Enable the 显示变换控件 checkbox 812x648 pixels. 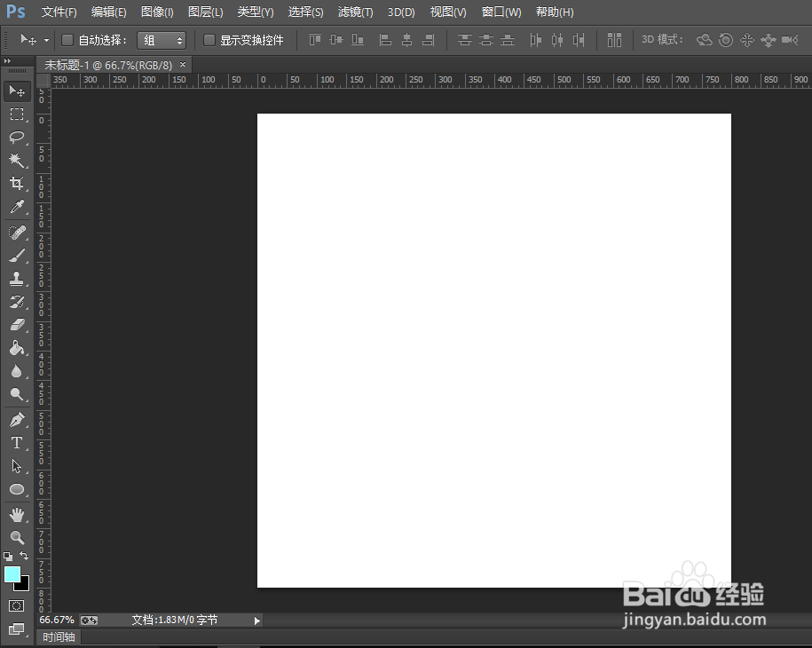point(209,40)
